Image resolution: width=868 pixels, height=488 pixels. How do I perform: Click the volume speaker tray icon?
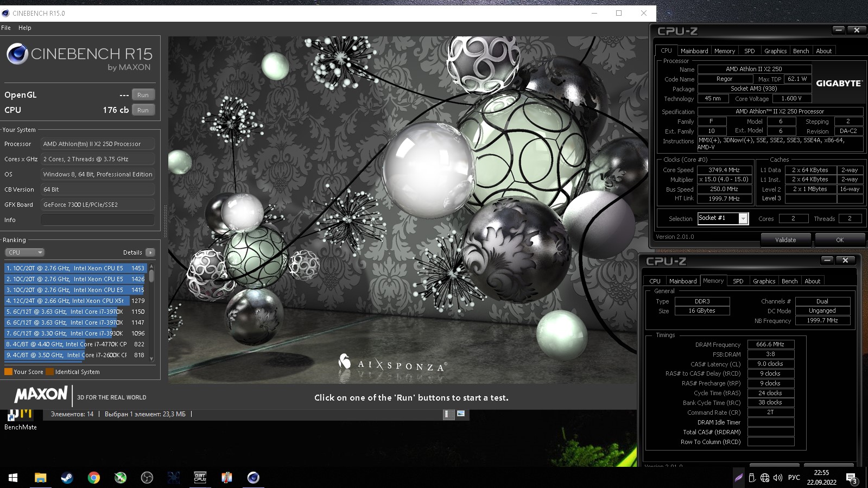pyautogui.click(x=778, y=478)
